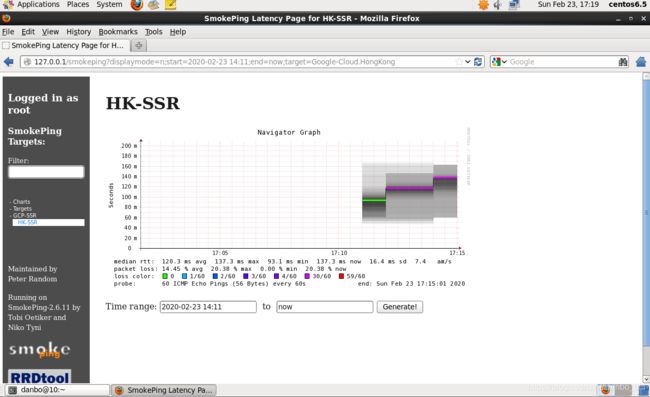Select HK-SSR in the targets tree
650x397 pixels.
27,222
